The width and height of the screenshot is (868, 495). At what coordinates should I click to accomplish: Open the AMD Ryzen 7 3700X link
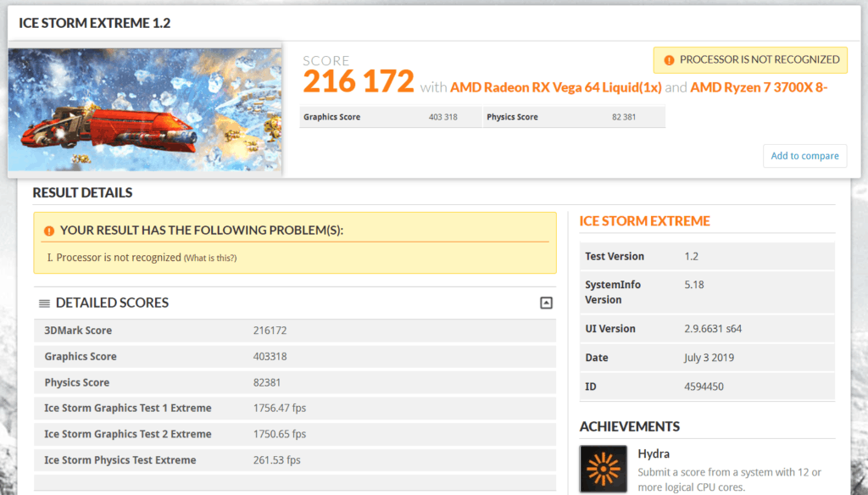coord(759,86)
